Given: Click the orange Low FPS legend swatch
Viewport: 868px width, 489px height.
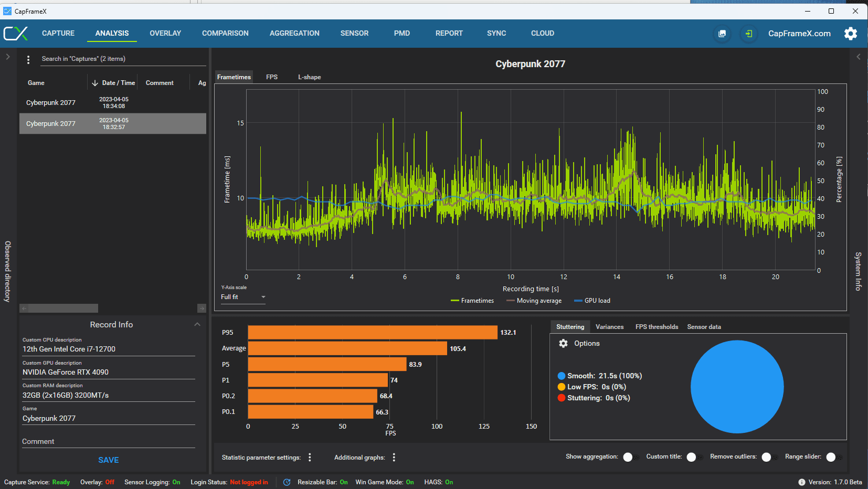Looking at the screenshot, I should pyautogui.click(x=562, y=387).
